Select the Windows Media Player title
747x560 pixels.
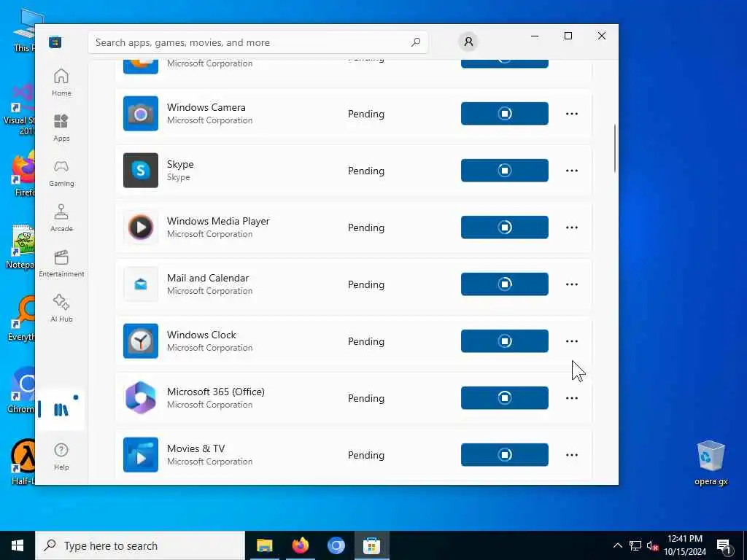point(218,221)
